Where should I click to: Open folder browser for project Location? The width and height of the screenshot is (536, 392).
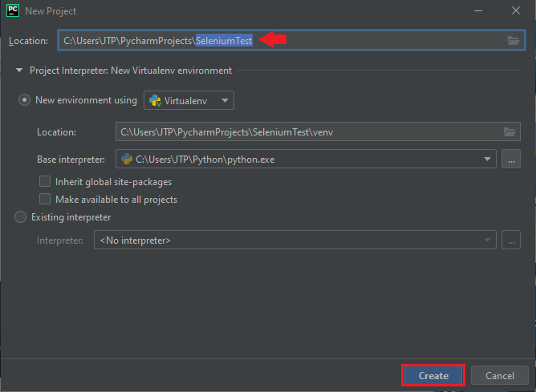(514, 41)
